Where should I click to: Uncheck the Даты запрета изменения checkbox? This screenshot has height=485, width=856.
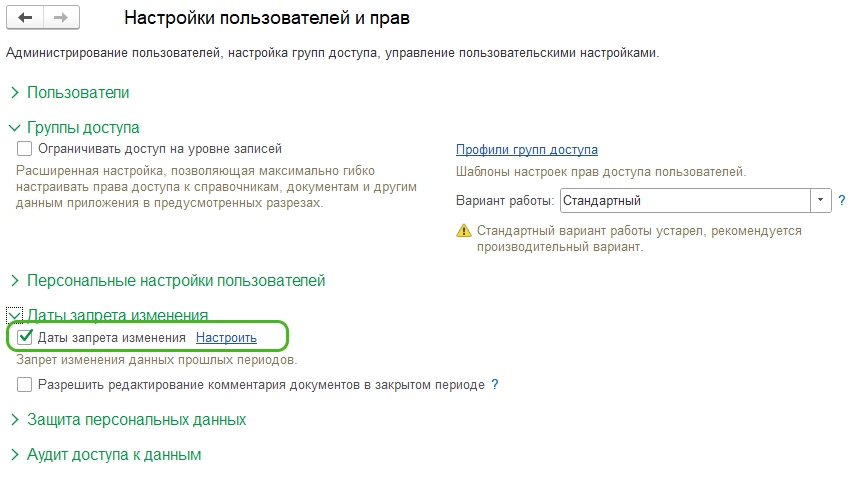(x=25, y=338)
